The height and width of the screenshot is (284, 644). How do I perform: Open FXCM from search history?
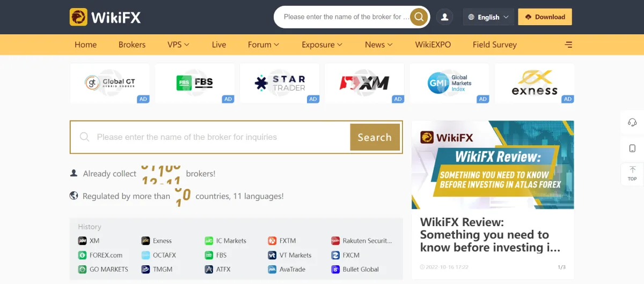346,255
